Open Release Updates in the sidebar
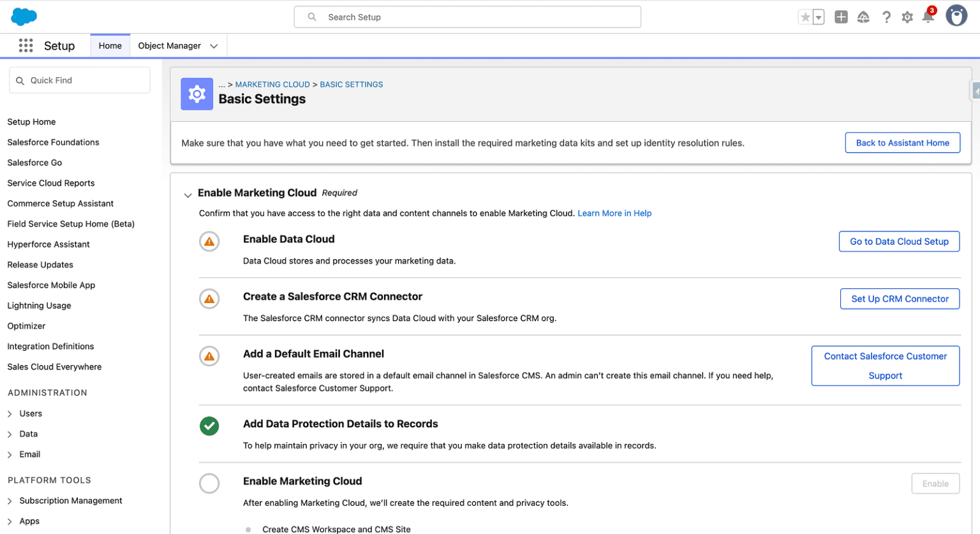This screenshot has height=534, width=980. pos(40,265)
